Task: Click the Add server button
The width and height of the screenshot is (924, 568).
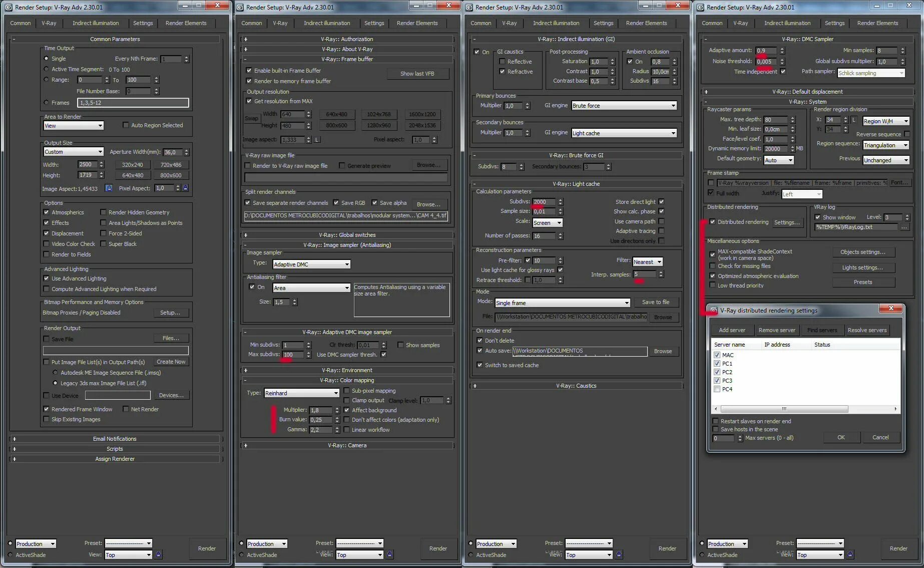Action: 732,330
